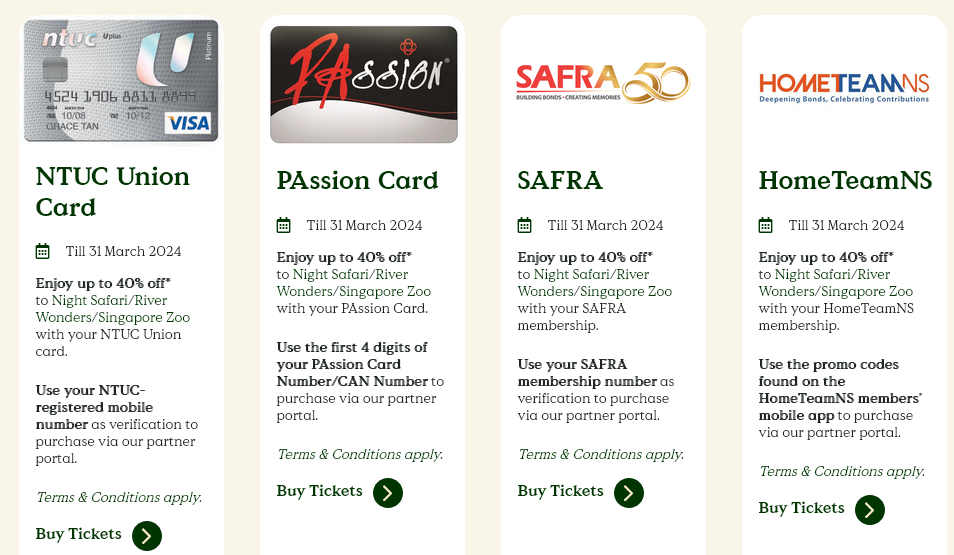
Task: Click calendar icon on SAFRA card
Action: click(524, 225)
